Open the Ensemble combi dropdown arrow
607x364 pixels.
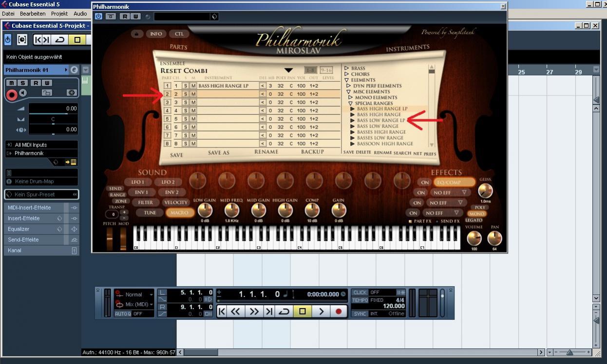click(x=288, y=71)
